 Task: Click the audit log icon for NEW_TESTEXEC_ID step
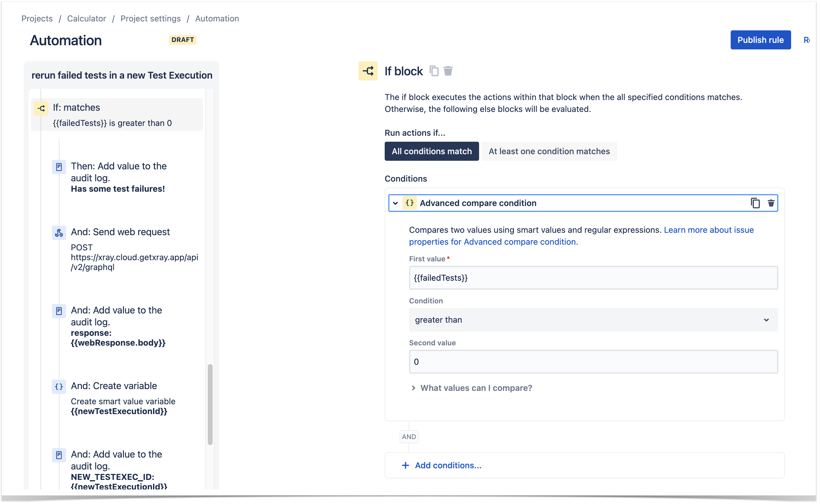click(59, 455)
